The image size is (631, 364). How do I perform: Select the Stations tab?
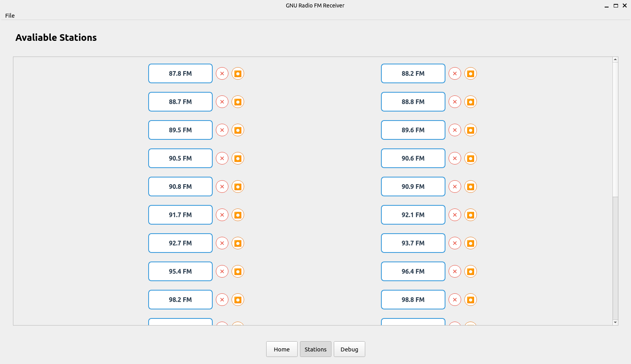(x=316, y=349)
